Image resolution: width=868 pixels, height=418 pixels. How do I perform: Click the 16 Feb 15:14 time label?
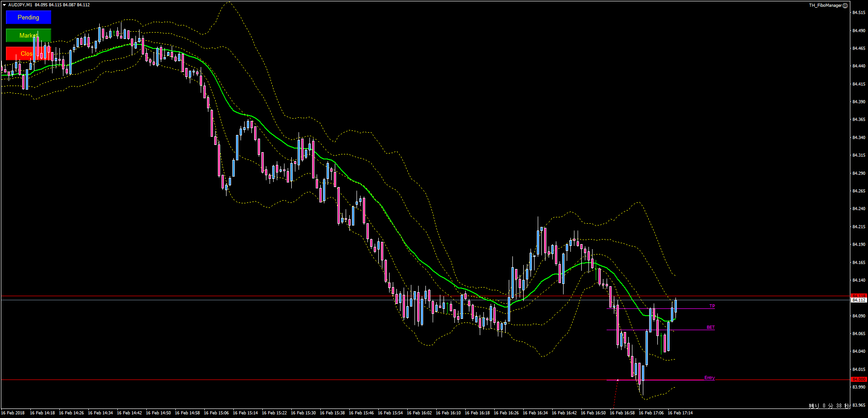pyautogui.click(x=246, y=413)
